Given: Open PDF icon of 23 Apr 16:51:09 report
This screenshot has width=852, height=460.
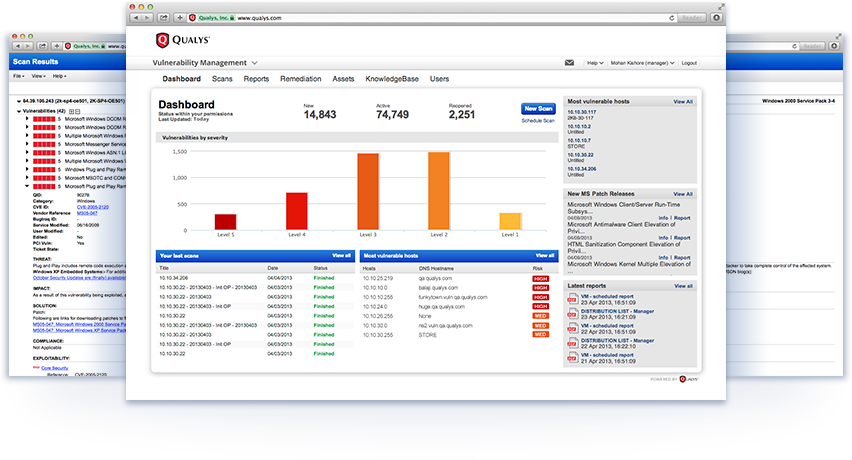Looking at the screenshot, I should coord(572,299).
